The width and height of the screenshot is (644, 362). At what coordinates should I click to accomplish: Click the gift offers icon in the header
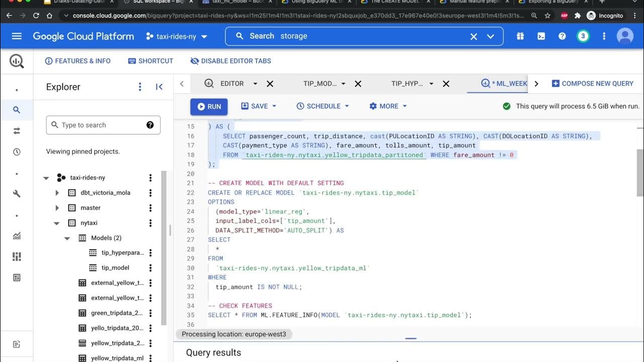pyautogui.click(x=520, y=36)
